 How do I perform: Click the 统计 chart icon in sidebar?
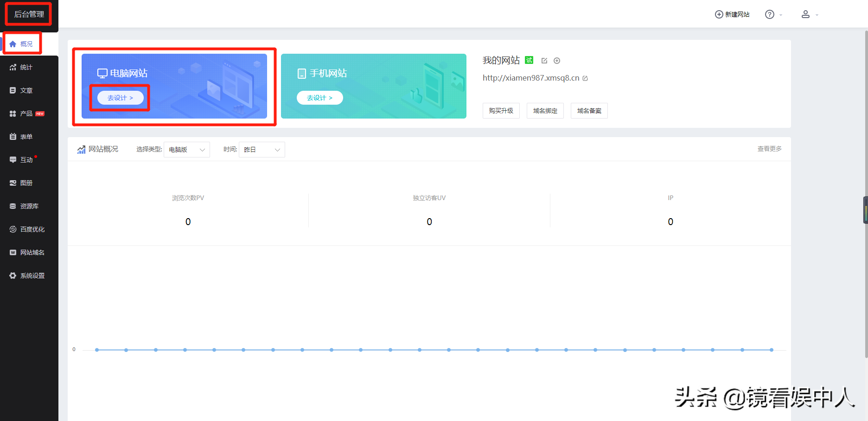tap(13, 67)
